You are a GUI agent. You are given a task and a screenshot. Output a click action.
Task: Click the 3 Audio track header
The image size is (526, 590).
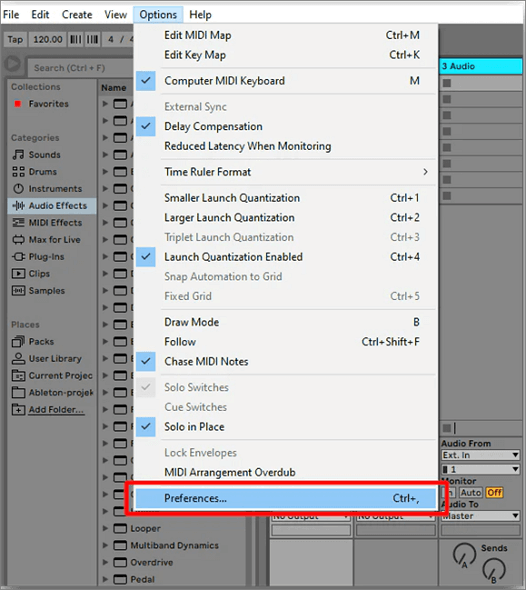(481, 66)
